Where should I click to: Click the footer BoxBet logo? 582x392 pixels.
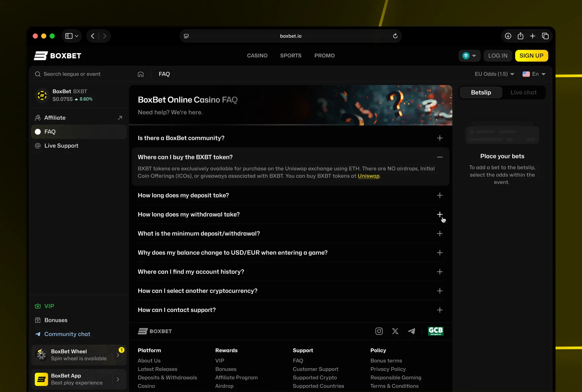[155, 331]
